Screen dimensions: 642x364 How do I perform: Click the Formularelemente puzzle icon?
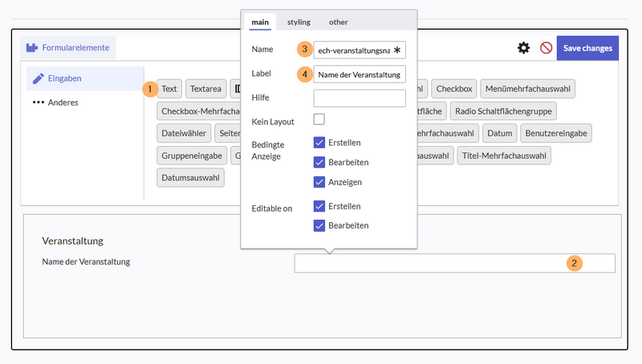(x=32, y=48)
